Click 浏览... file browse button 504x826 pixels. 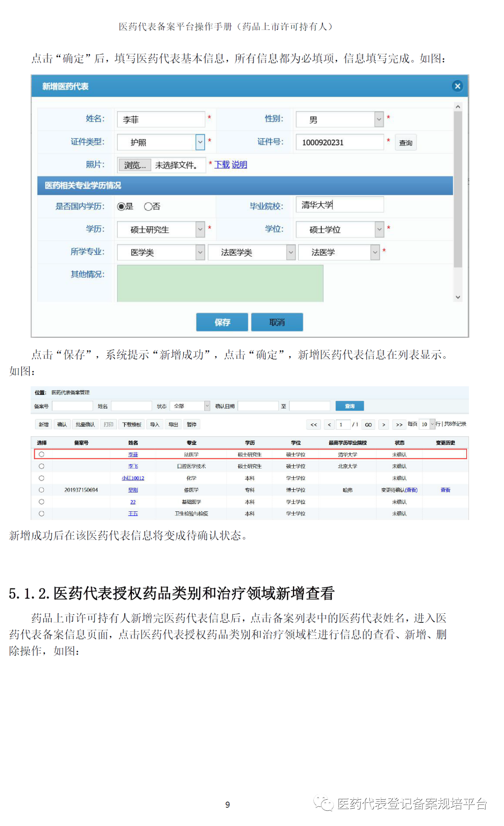(135, 165)
